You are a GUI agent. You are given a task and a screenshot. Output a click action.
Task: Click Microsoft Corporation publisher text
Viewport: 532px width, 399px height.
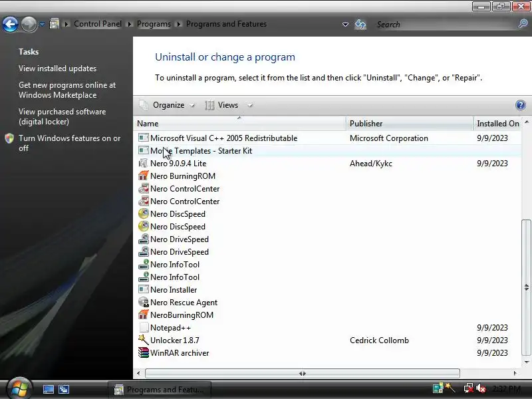coord(389,138)
